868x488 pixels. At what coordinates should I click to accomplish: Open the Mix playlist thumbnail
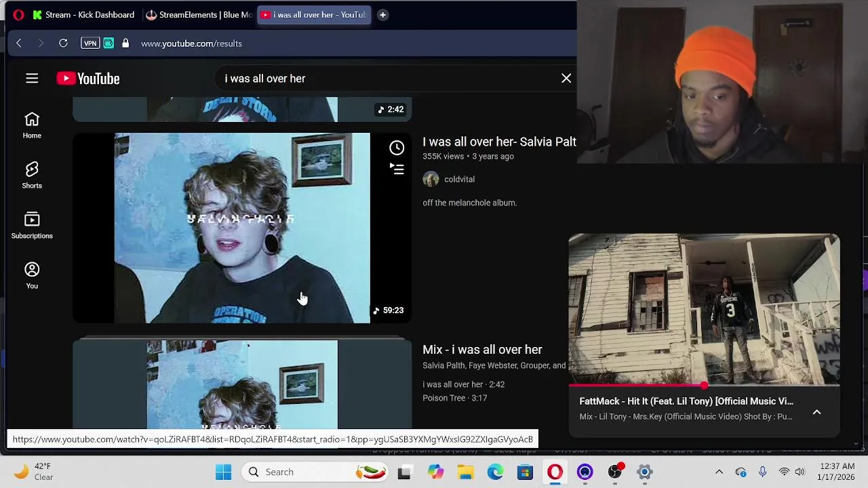[242, 384]
